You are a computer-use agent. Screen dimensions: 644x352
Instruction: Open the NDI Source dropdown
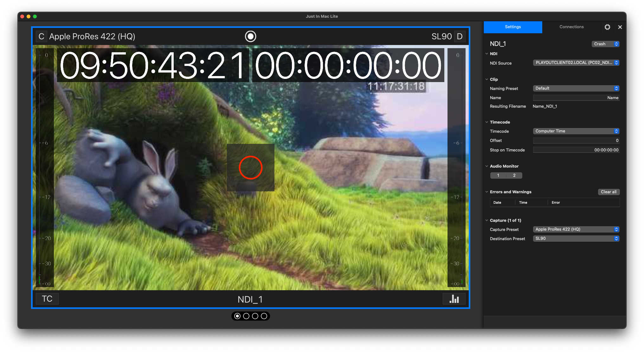576,63
